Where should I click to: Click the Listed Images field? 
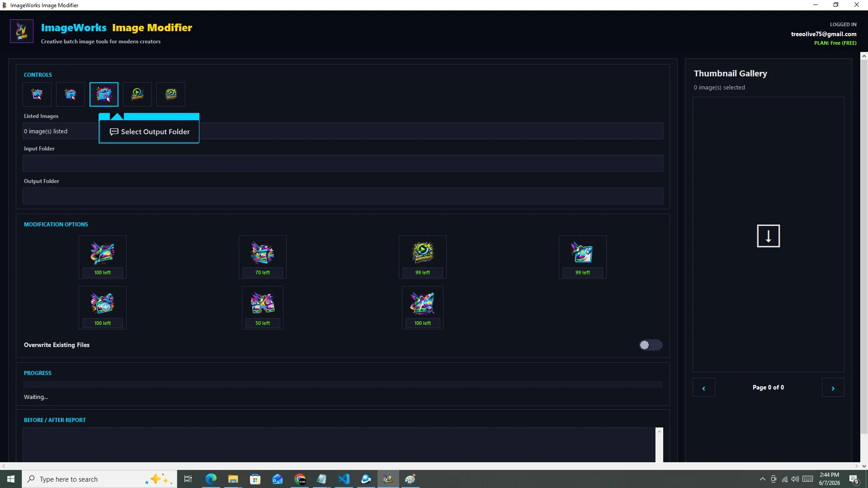click(x=343, y=131)
